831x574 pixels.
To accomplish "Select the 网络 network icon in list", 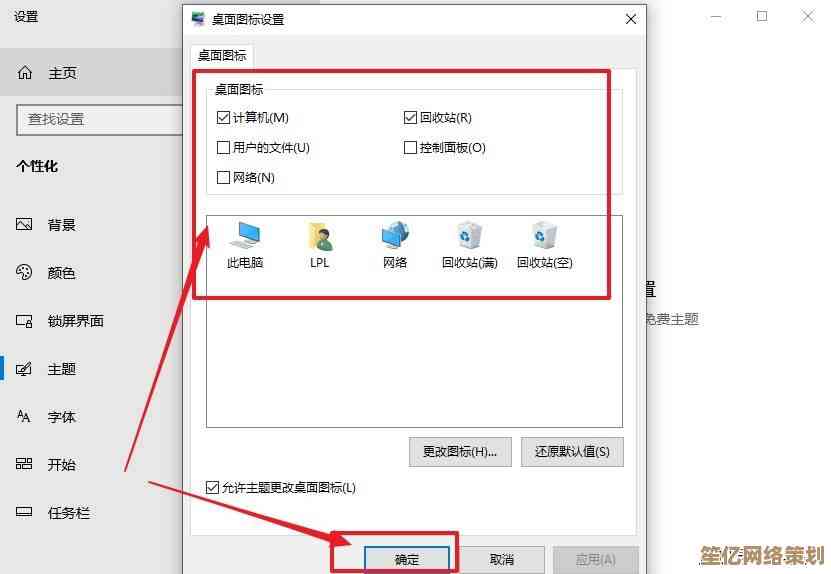I will click(395, 245).
